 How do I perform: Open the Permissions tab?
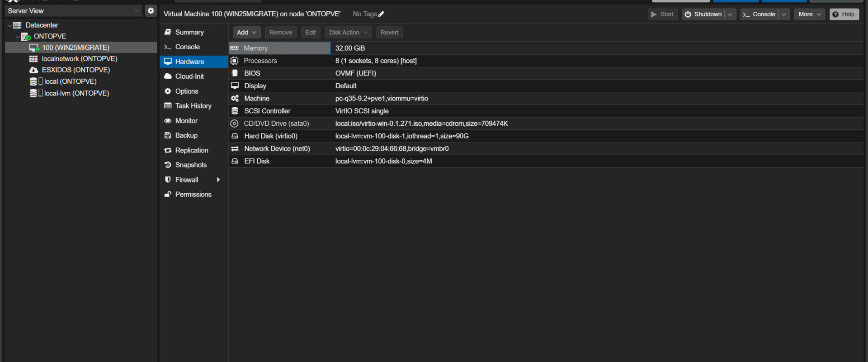(x=194, y=195)
